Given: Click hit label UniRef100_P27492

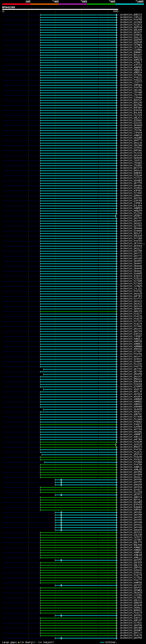Looking at the screenshot, I should coord(131,326).
